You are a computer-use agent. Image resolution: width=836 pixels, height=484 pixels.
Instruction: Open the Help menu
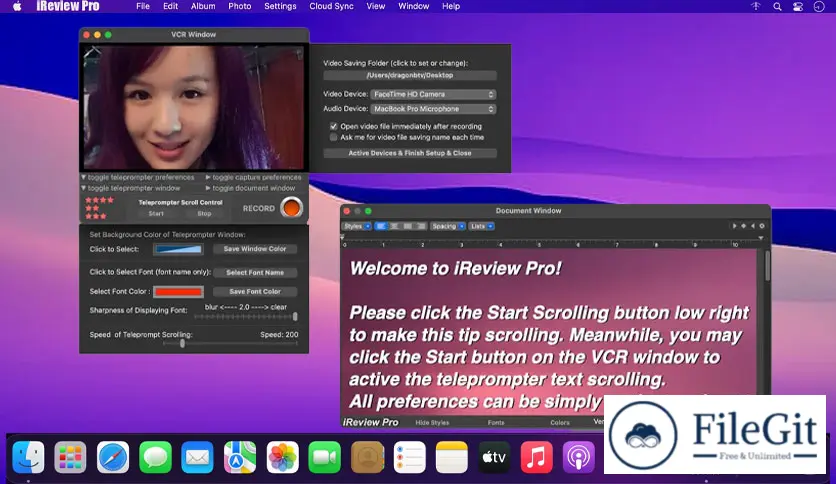(x=451, y=6)
